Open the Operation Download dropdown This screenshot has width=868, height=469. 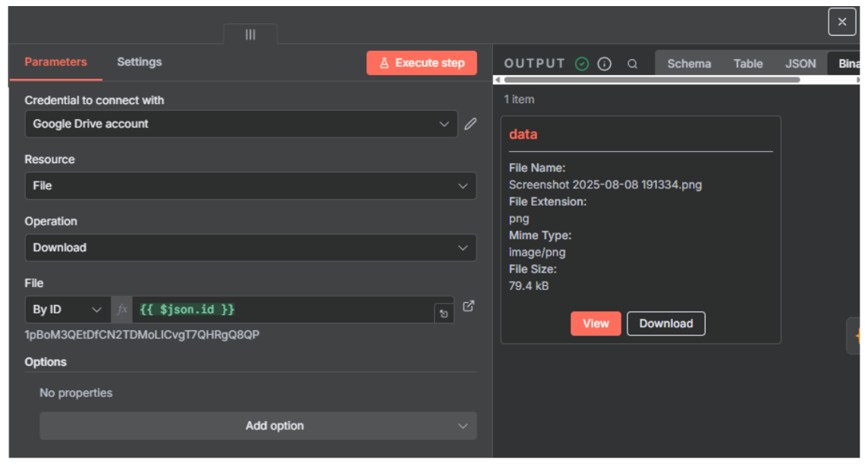tap(250, 248)
